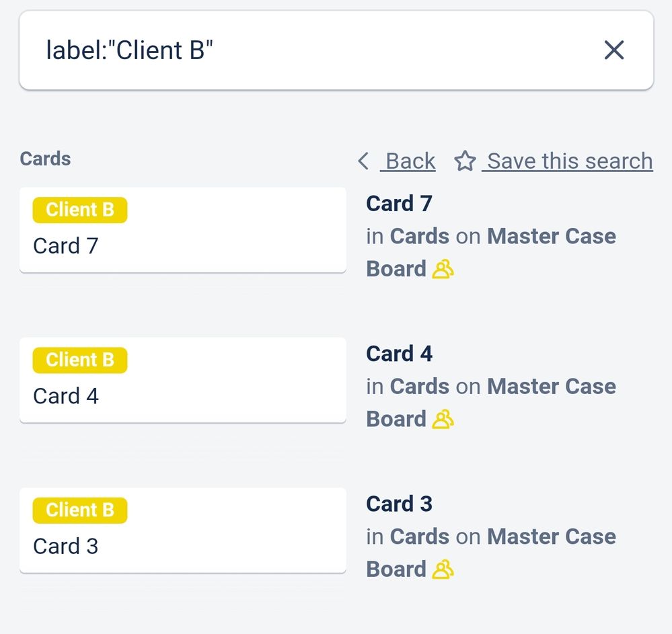Click the bold Card 3 result title
The height and width of the screenshot is (634, 672).
(x=399, y=504)
